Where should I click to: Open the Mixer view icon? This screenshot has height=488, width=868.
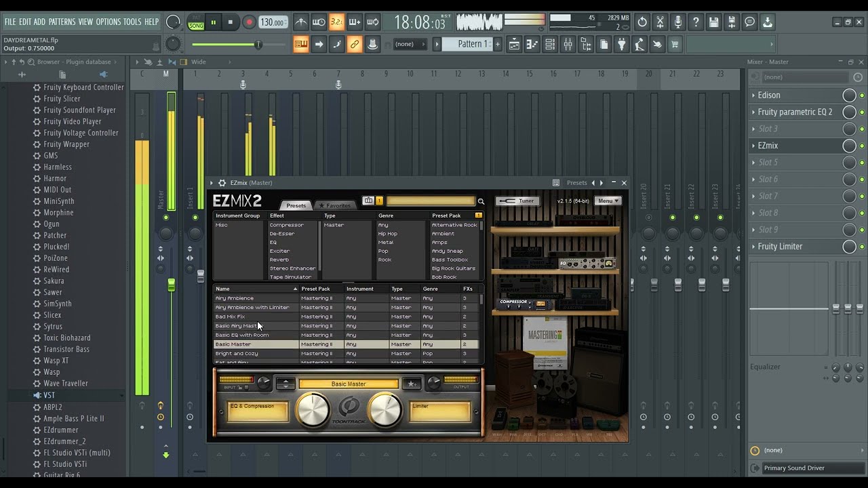pos(568,45)
